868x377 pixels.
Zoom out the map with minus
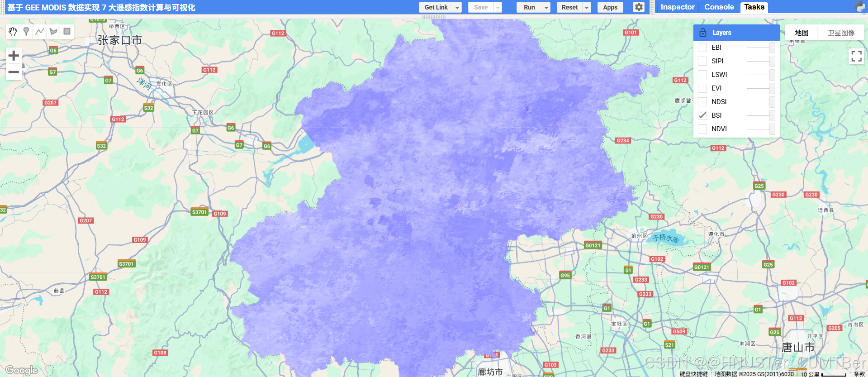(14, 72)
